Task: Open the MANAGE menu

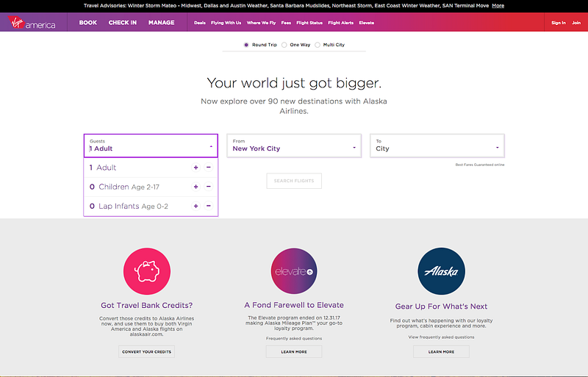Action: (161, 23)
